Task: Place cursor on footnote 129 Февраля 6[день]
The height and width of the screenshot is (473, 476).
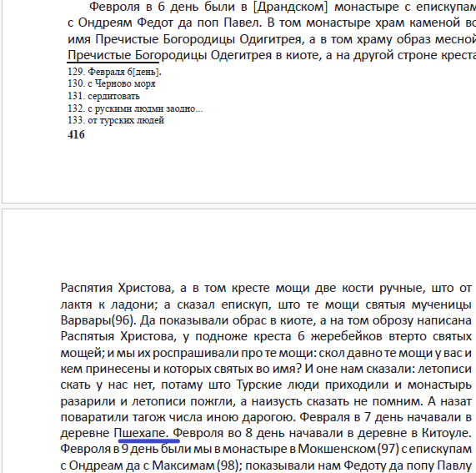Action: click(x=114, y=72)
